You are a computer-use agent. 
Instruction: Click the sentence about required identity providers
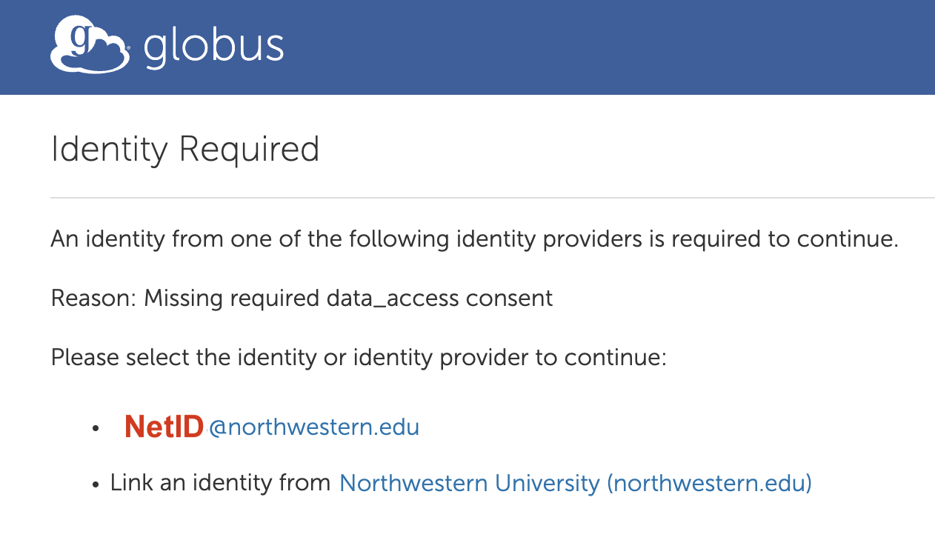coord(474,239)
